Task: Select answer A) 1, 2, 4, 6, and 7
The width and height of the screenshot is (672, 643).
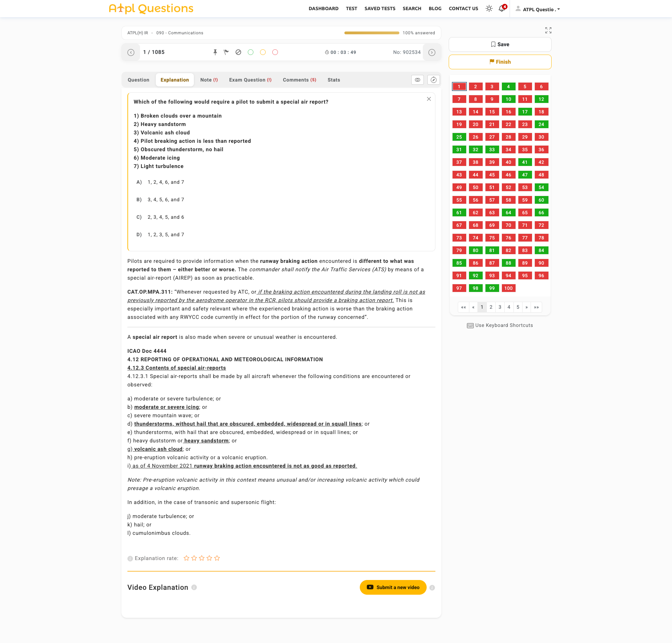Action: click(x=160, y=182)
